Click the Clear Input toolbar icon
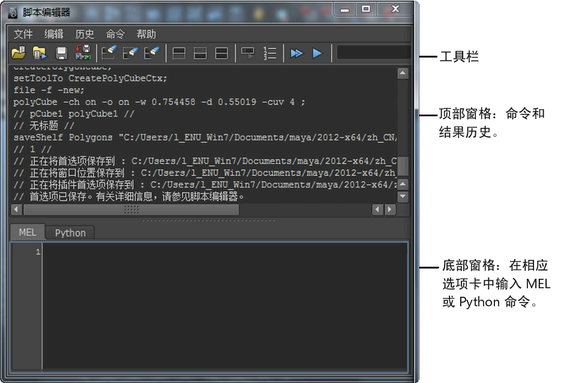The image size is (561, 383). [130, 53]
